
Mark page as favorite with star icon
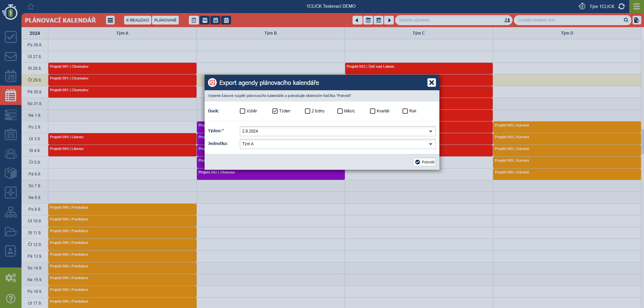[31, 6]
